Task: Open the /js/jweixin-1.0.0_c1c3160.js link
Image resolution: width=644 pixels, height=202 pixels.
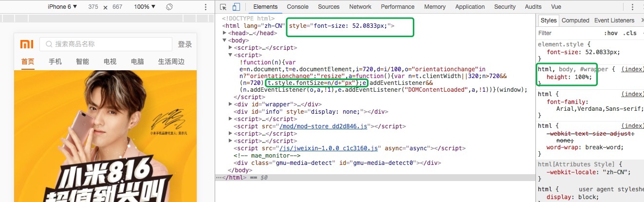Action: click(x=328, y=148)
